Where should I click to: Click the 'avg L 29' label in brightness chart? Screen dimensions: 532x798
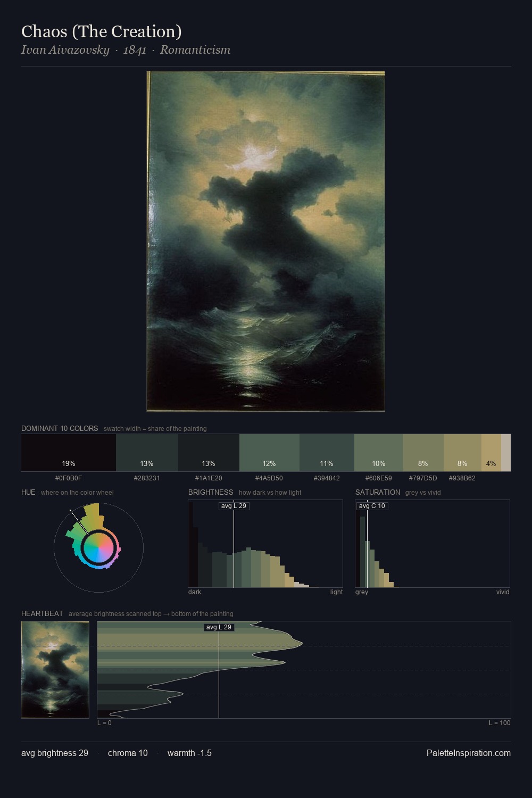(x=234, y=506)
